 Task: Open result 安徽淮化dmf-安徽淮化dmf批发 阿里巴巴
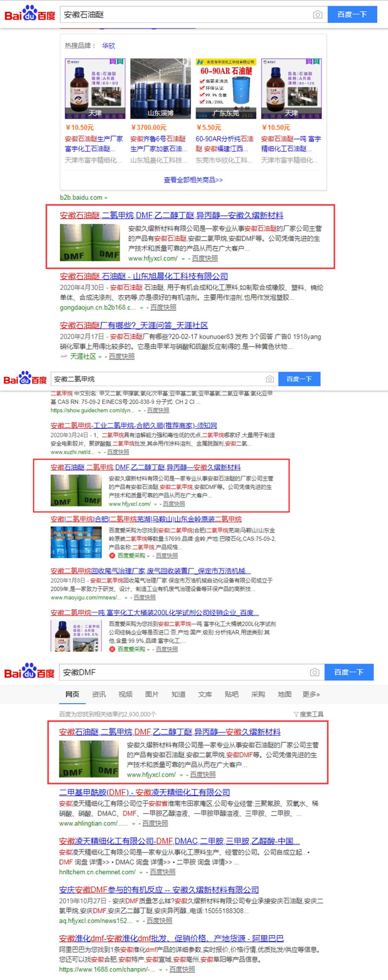(171, 938)
